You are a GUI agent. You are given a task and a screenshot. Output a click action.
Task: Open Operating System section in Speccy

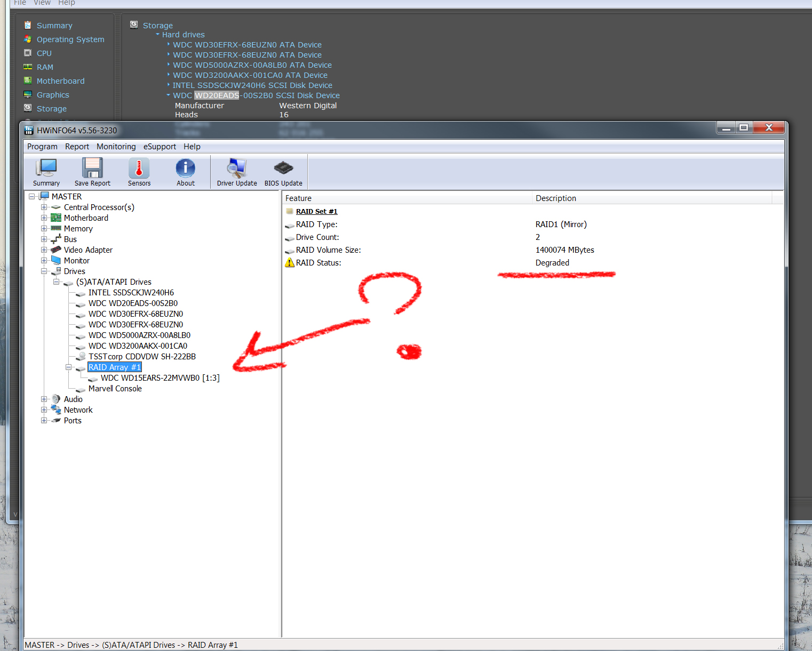tap(70, 39)
